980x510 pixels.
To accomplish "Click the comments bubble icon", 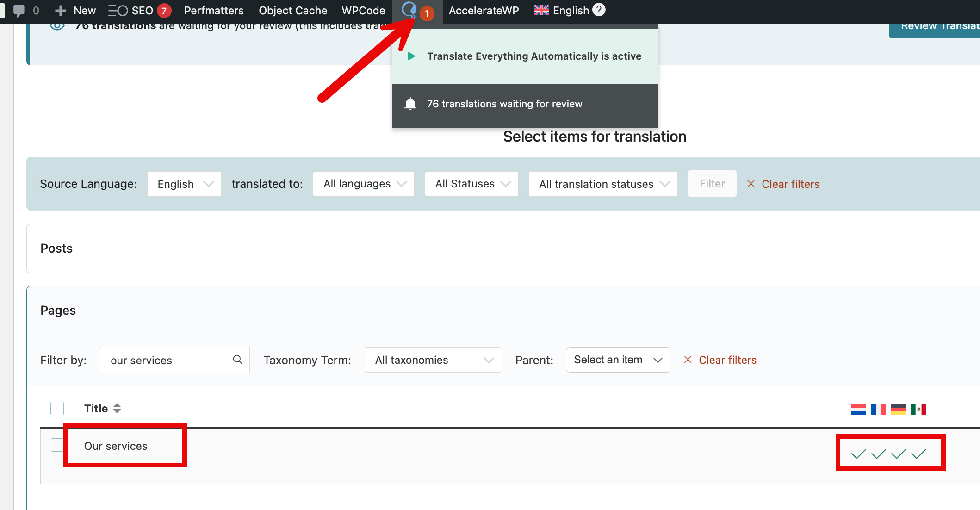I will (19, 11).
